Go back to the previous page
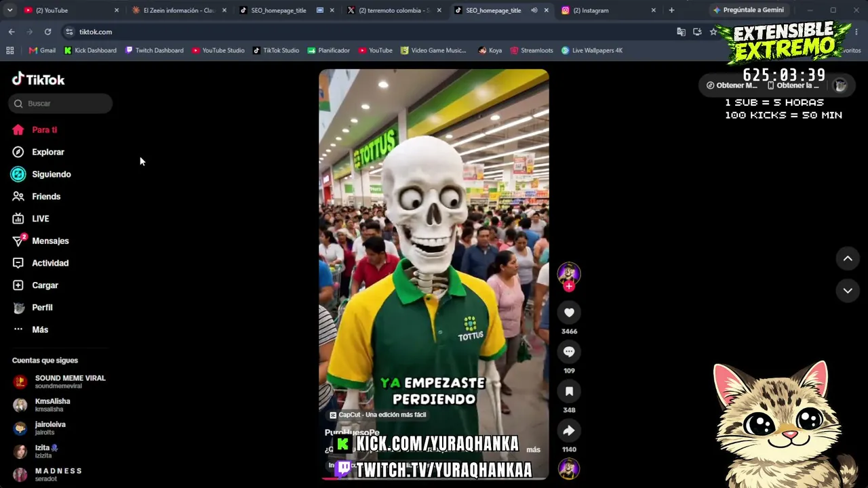 pos(12,32)
